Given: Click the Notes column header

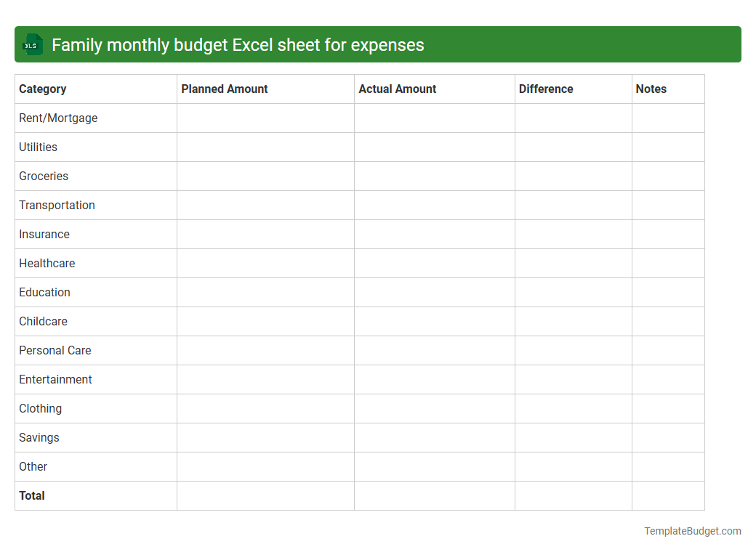Looking at the screenshot, I should [x=651, y=89].
